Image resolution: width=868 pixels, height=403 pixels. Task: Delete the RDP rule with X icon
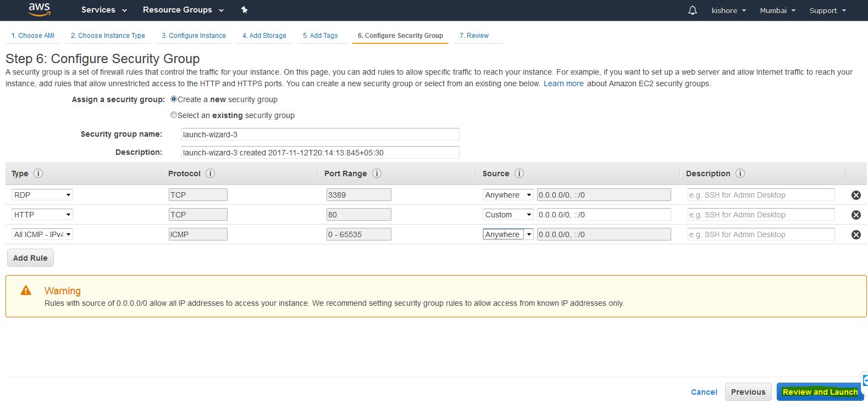click(855, 195)
